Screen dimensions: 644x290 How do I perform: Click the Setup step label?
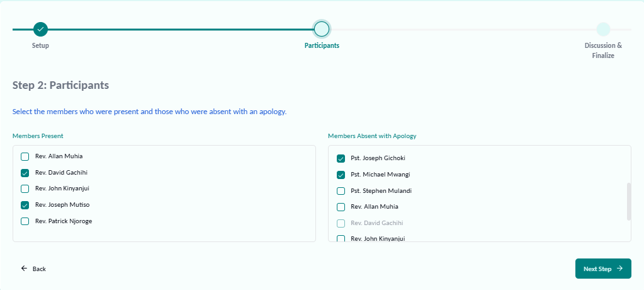(40, 45)
